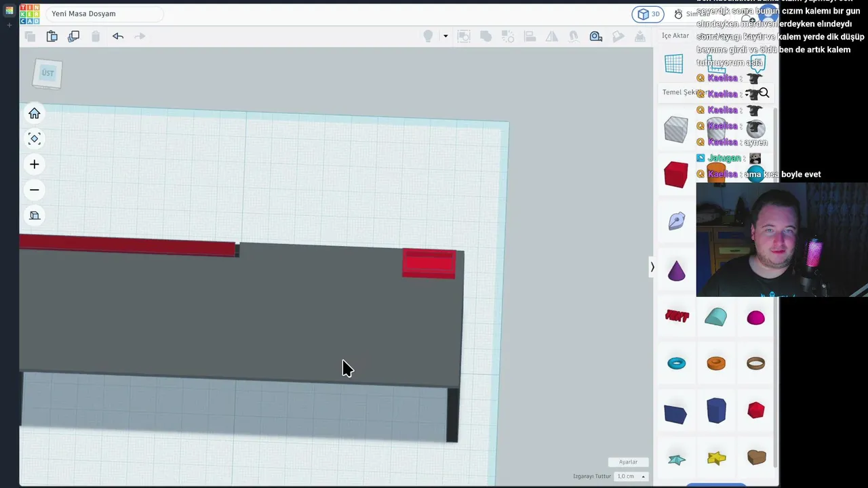Pick the blue Polygon prism shape

(716, 411)
